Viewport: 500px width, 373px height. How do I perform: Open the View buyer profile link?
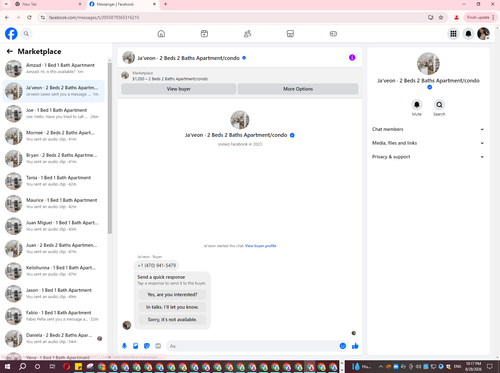point(261,246)
